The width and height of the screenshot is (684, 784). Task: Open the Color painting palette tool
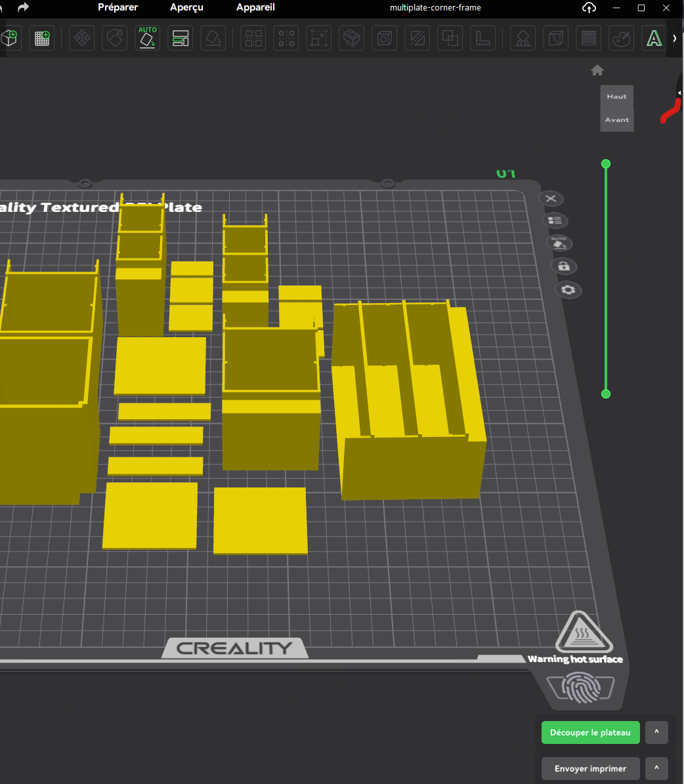[622, 38]
